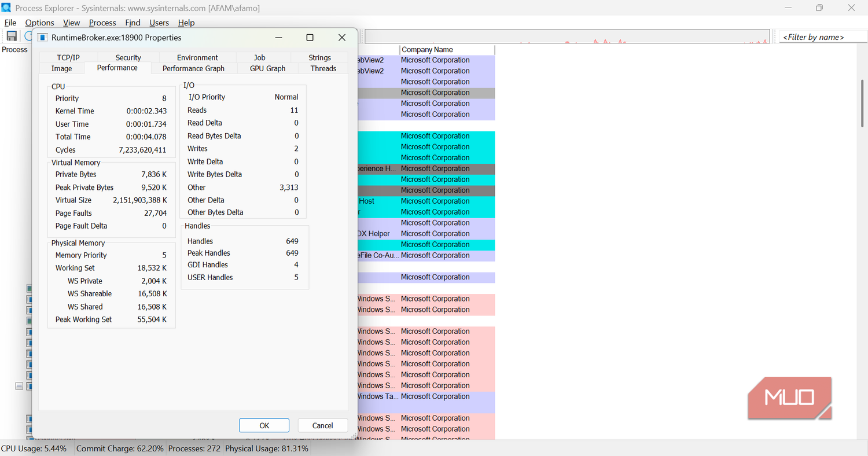Switch to the Job tab

260,57
